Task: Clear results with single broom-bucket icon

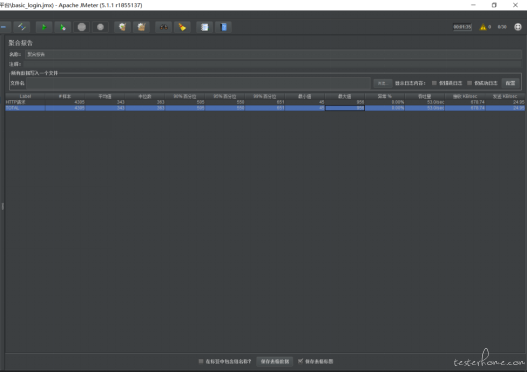Action: coord(122,27)
